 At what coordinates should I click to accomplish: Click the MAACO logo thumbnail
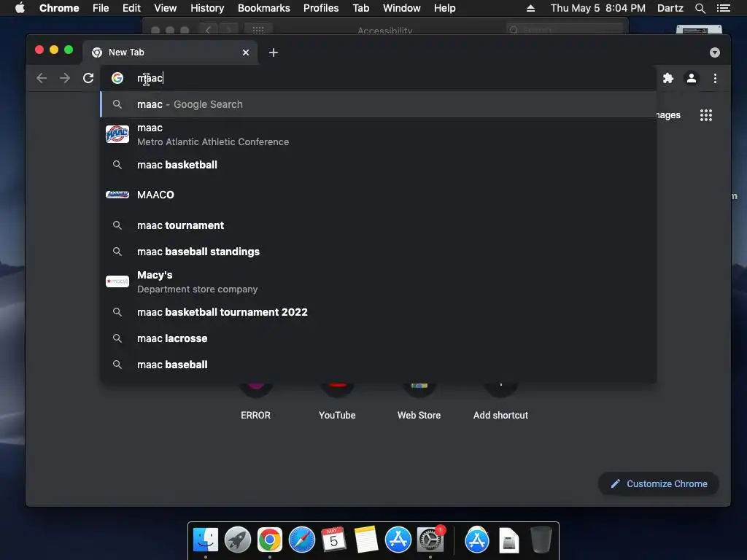(117, 194)
